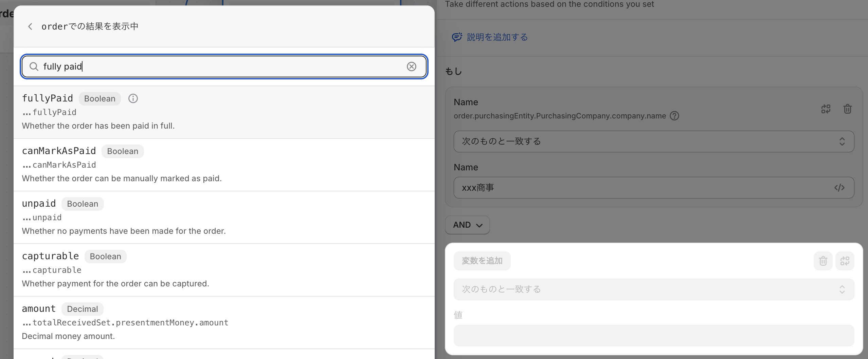Open the 次のものと一致する operator dropdown for Name
This screenshot has height=359, width=868.
(x=654, y=141)
